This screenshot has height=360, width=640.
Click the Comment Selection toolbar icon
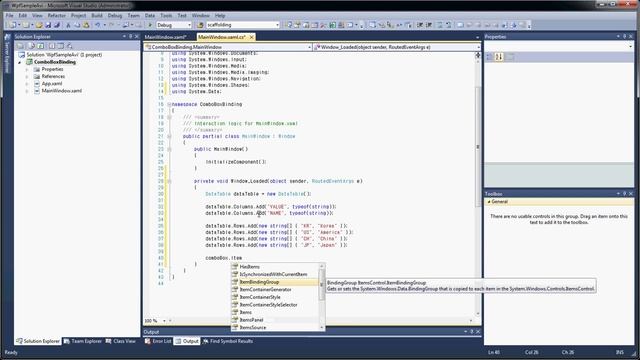(440, 25)
